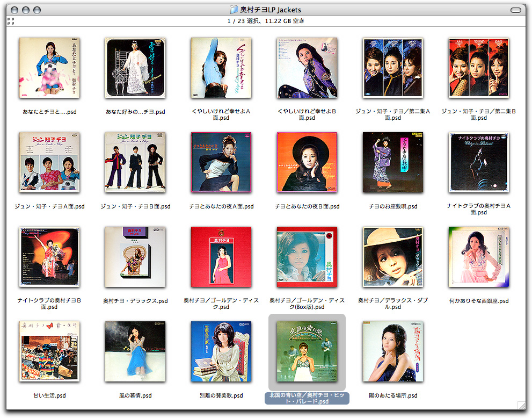Select the ジュン・知子・チヨＡ面.psd thumbnail
Viewport: 532px width, 418px height.
(49, 162)
